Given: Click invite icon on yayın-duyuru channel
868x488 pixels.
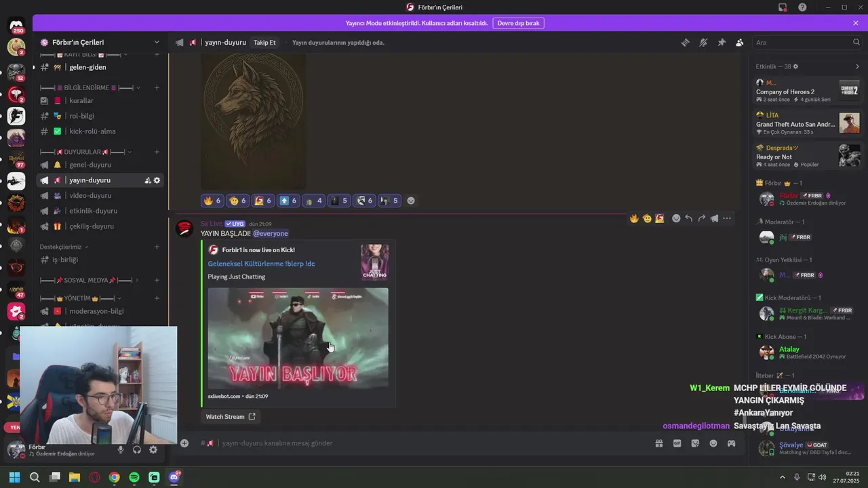Looking at the screenshot, I should pos(147,180).
